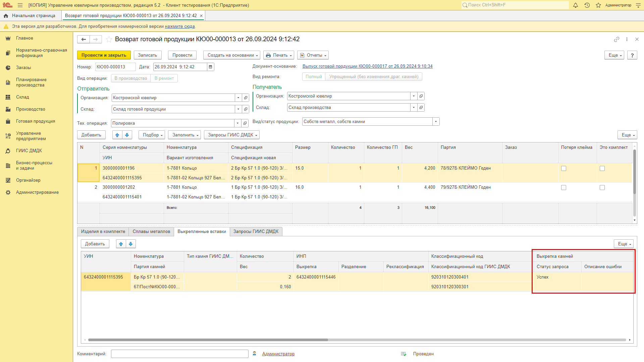
Task: Open Администрирование section in sidebar
Action: tap(37, 192)
